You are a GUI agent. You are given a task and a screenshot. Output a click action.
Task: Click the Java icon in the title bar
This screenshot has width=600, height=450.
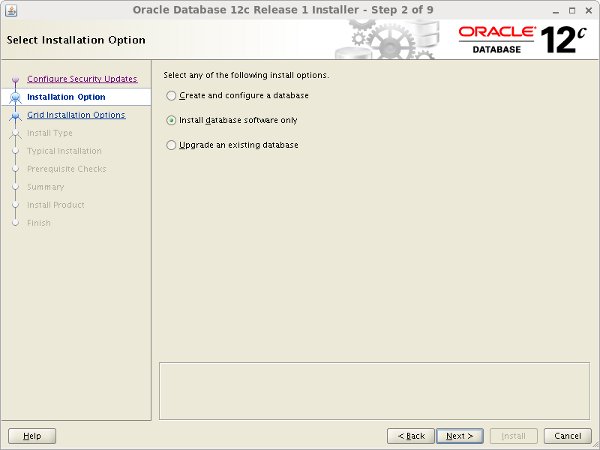11,10
